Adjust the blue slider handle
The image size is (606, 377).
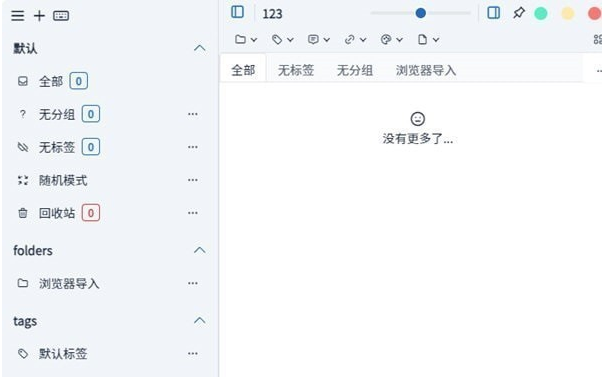[420, 13]
